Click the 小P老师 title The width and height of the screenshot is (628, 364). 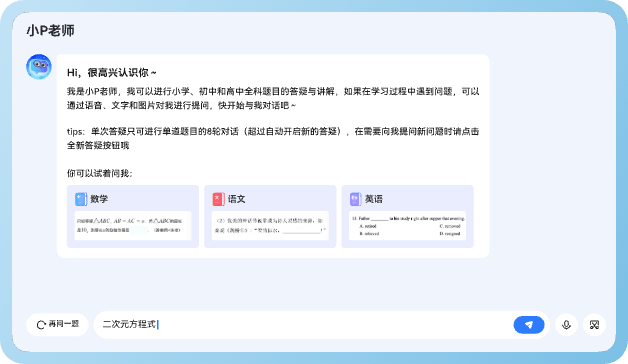point(50,30)
